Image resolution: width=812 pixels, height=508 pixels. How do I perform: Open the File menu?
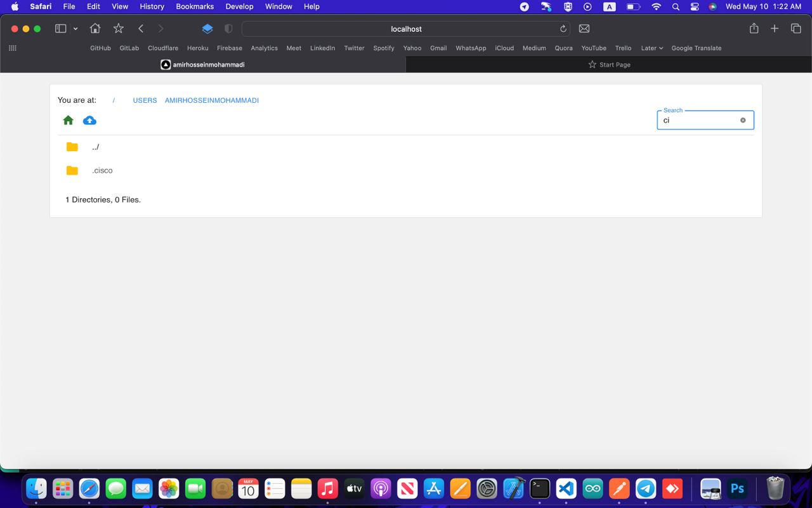(69, 6)
